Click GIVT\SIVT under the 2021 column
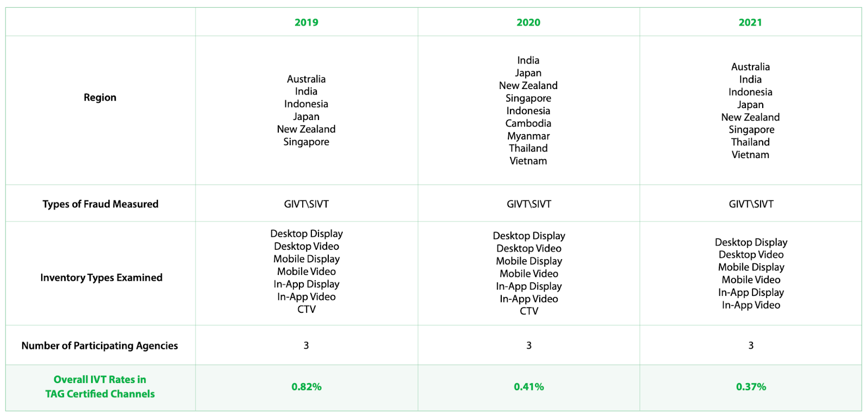 point(751,204)
